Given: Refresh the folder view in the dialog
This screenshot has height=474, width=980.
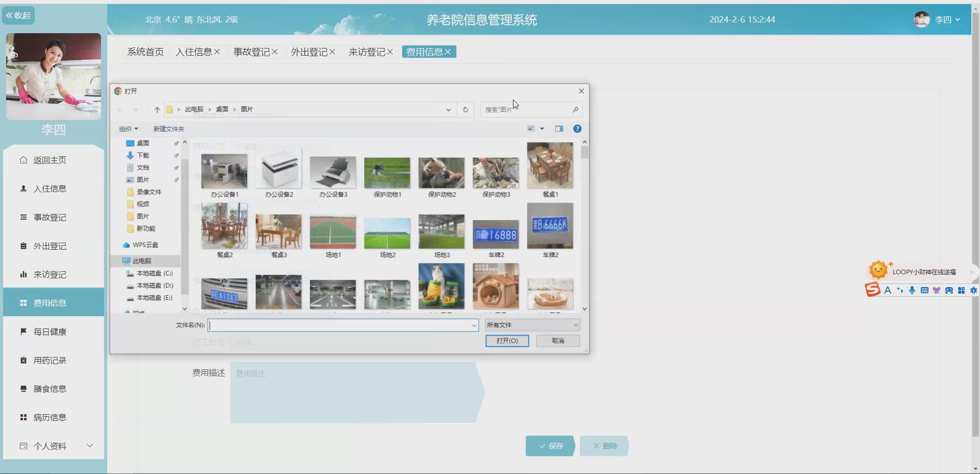Looking at the screenshot, I should tap(465, 109).
